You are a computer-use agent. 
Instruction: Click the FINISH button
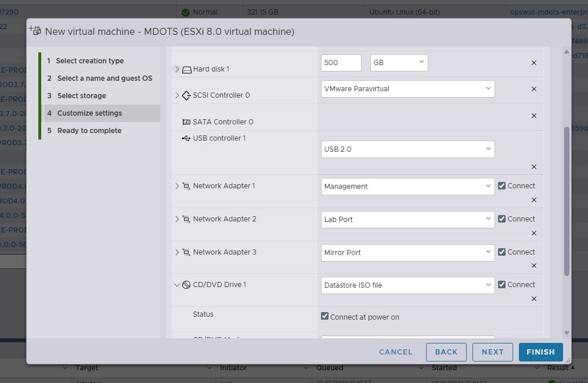coord(540,352)
